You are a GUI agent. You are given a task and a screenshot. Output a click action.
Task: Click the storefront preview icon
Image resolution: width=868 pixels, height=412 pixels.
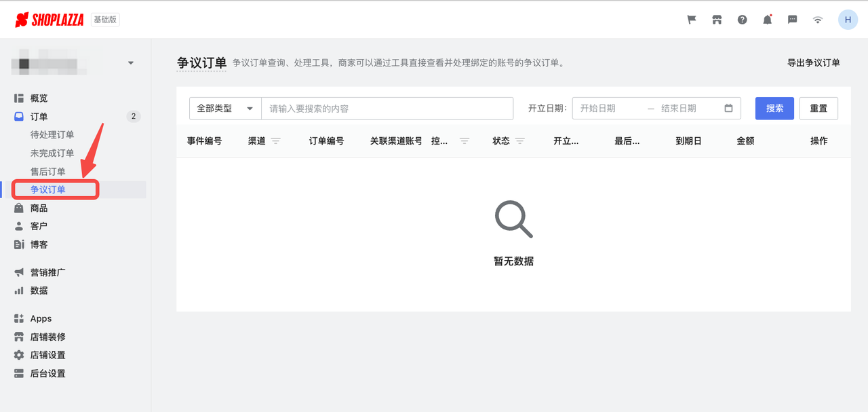(x=717, y=19)
